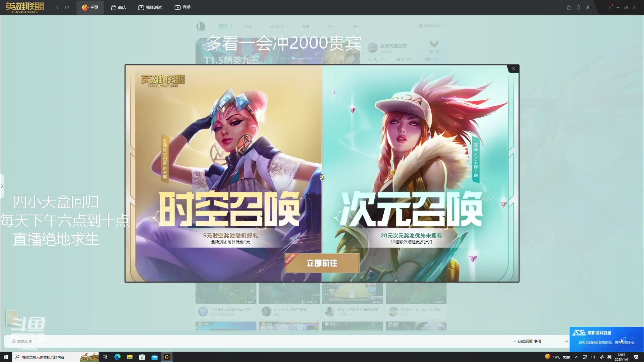Open the Windows Start menu
This screenshot has height=362, width=644.
[6, 357]
